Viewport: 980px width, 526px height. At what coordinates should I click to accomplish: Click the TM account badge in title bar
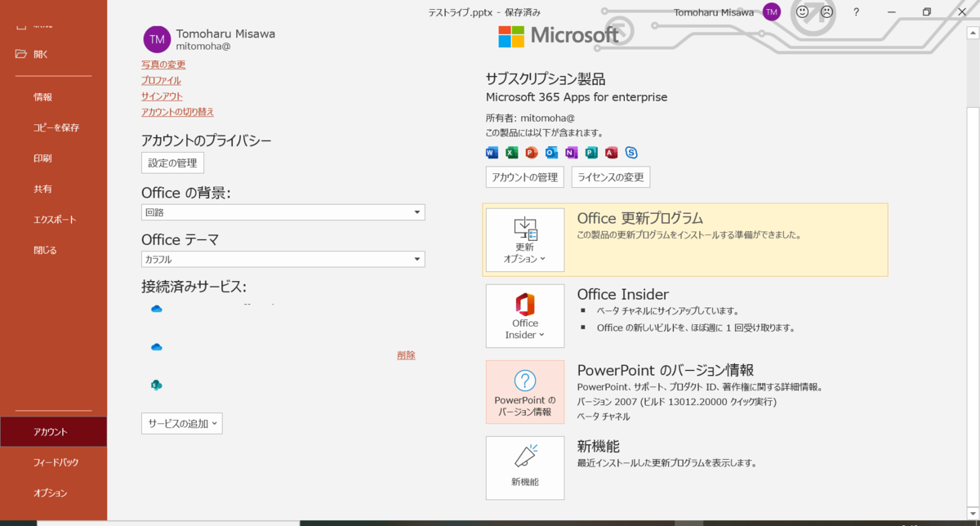[x=772, y=11]
